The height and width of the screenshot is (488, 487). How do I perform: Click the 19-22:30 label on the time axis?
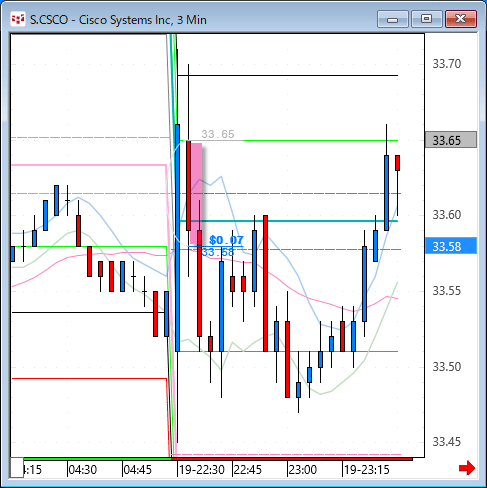coord(202,470)
